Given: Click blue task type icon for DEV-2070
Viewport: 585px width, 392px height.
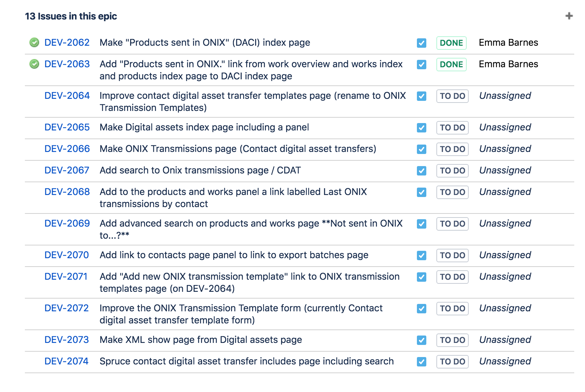Looking at the screenshot, I should click(x=421, y=256).
